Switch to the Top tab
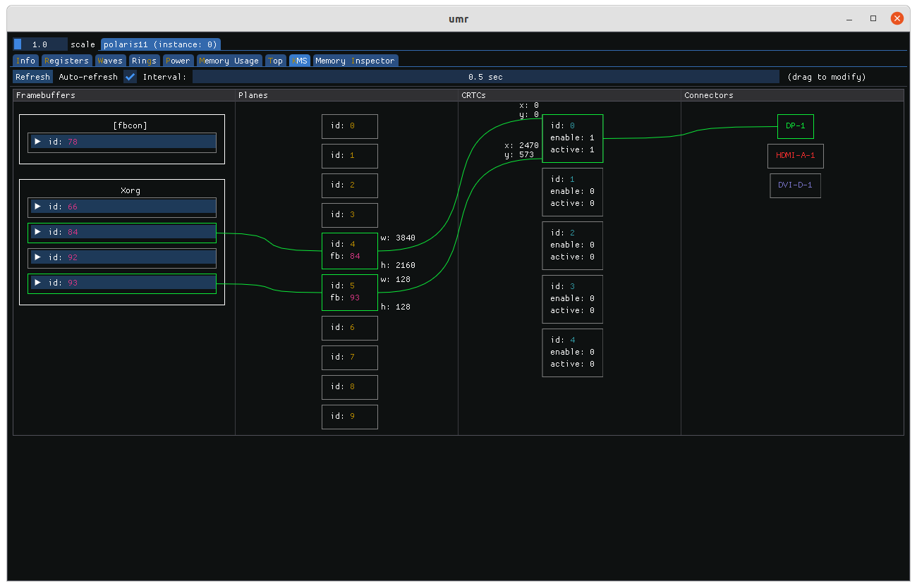Screen dimensions: 917x588 pos(276,61)
